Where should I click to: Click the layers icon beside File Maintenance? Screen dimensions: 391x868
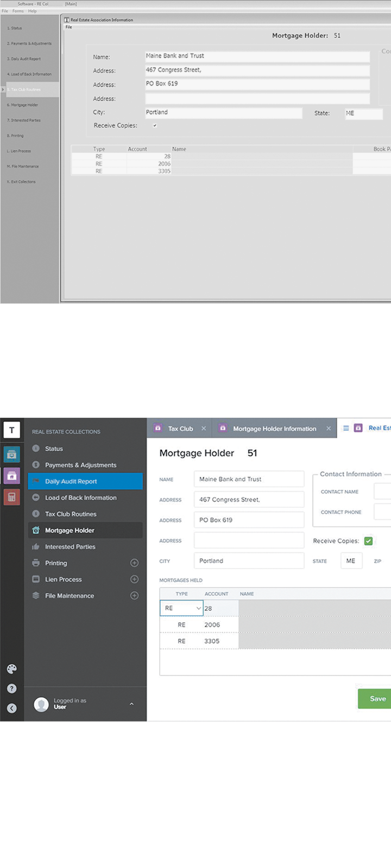click(x=36, y=596)
